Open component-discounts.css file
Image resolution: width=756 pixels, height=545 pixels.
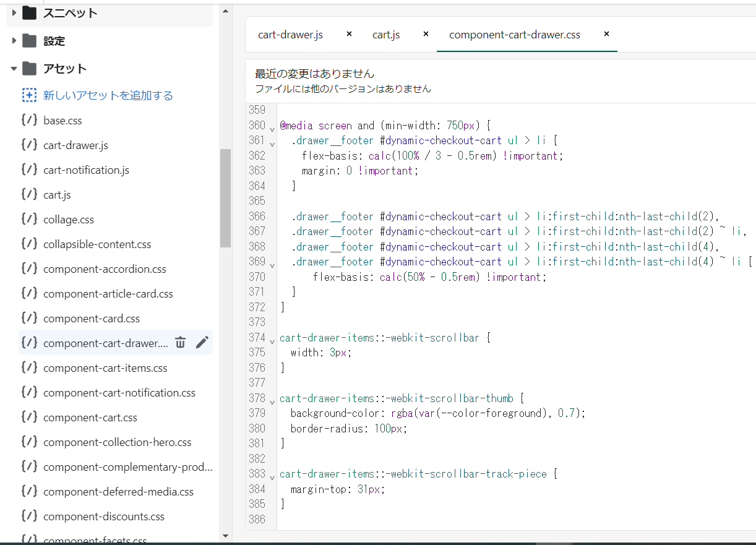click(104, 517)
